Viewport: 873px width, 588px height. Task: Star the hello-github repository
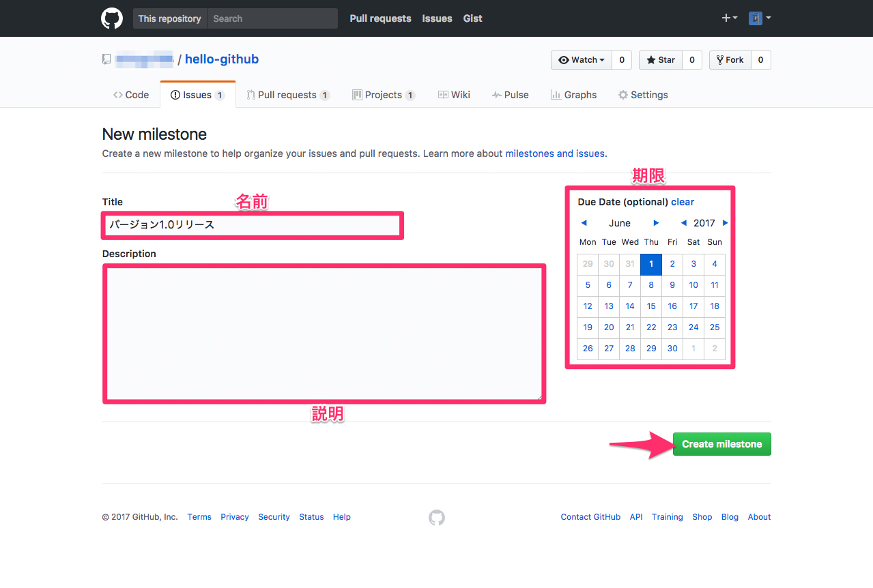click(659, 60)
